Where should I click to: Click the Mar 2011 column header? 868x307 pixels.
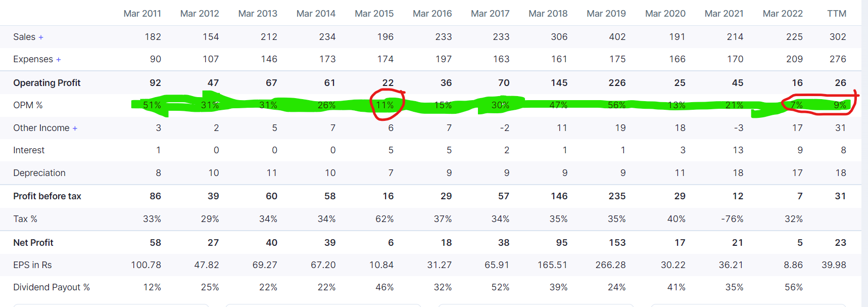[x=142, y=14]
